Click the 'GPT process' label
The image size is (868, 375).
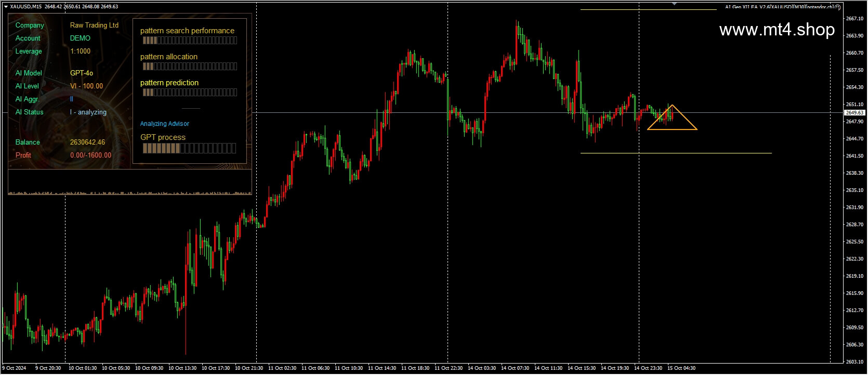[x=163, y=137]
